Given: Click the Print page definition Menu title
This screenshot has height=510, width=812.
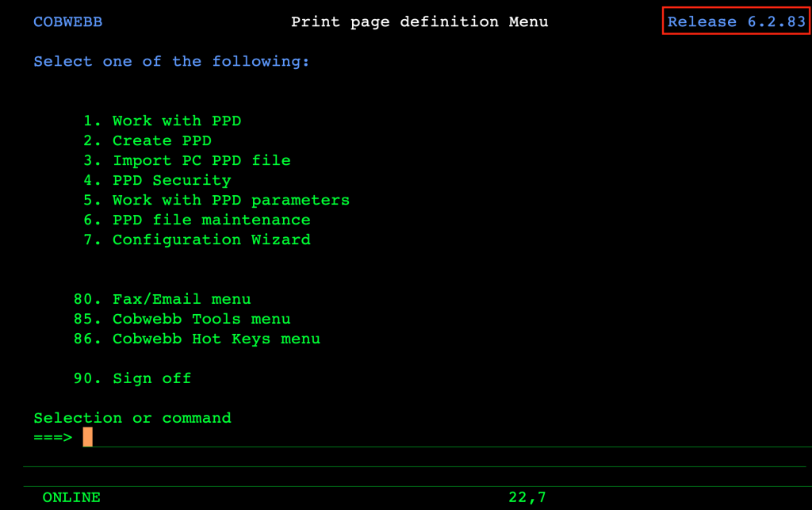Looking at the screenshot, I should click(x=419, y=21).
